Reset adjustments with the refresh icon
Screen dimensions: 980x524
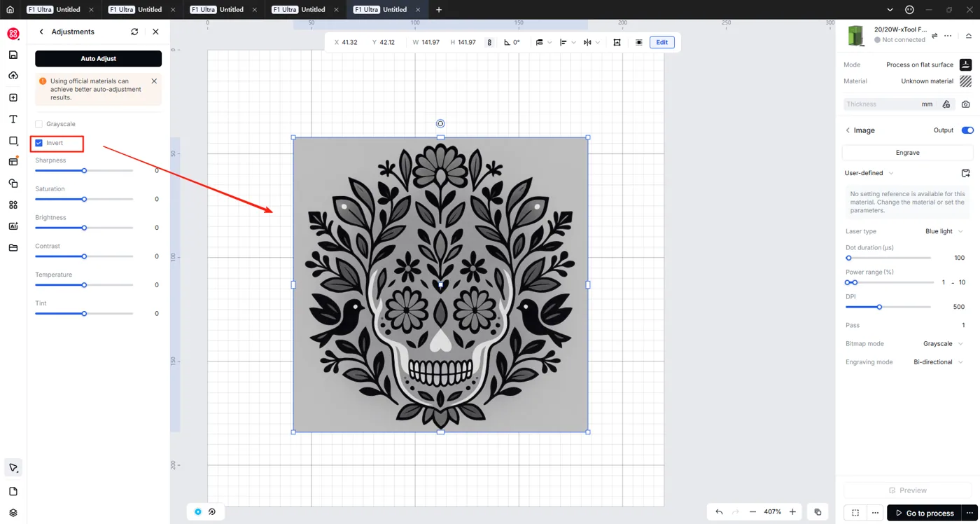134,32
